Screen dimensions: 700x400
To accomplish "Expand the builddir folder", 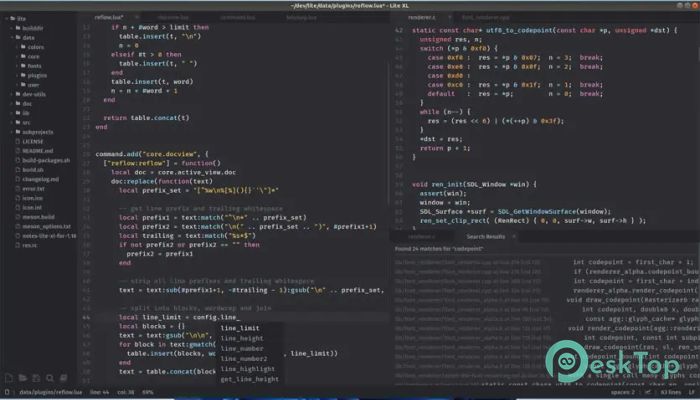I will pos(12,28).
